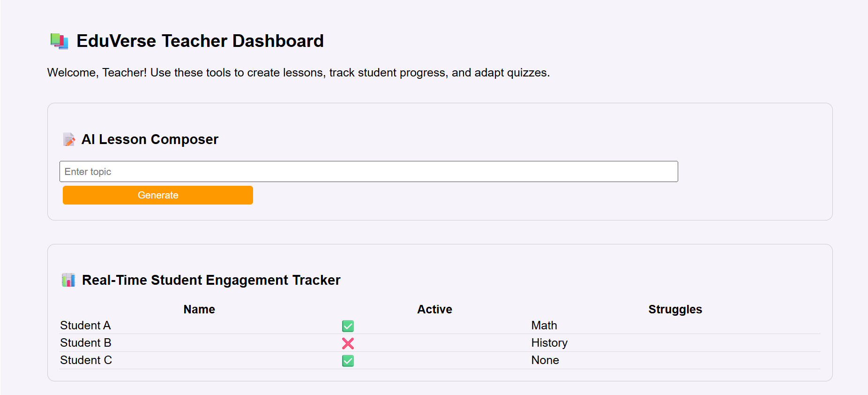Screen dimensions: 868x395
Task: Click the EduVerse Teacher Dashboard heading
Action: coord(200,41)
